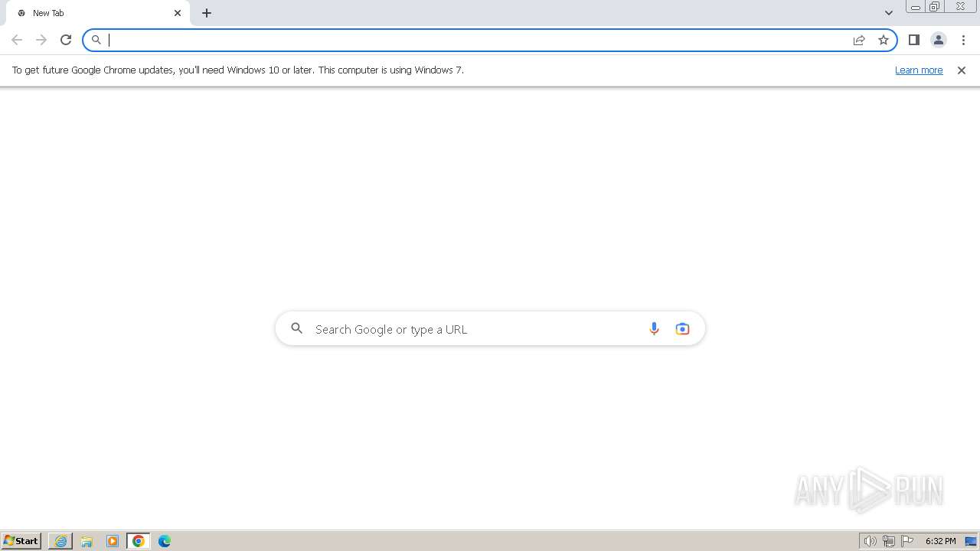Minimize the Chrome window
Viewport: 980px width, 551px height.
pos(916,7)
